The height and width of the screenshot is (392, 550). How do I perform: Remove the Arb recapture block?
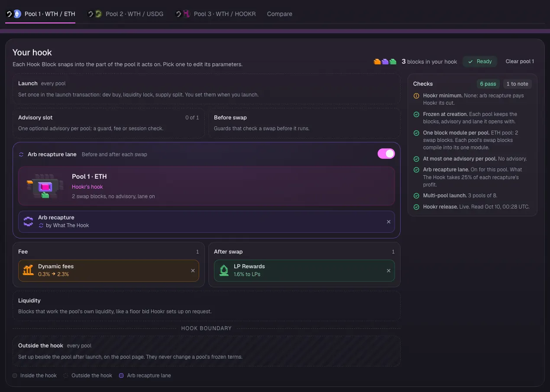coord(388,222)
